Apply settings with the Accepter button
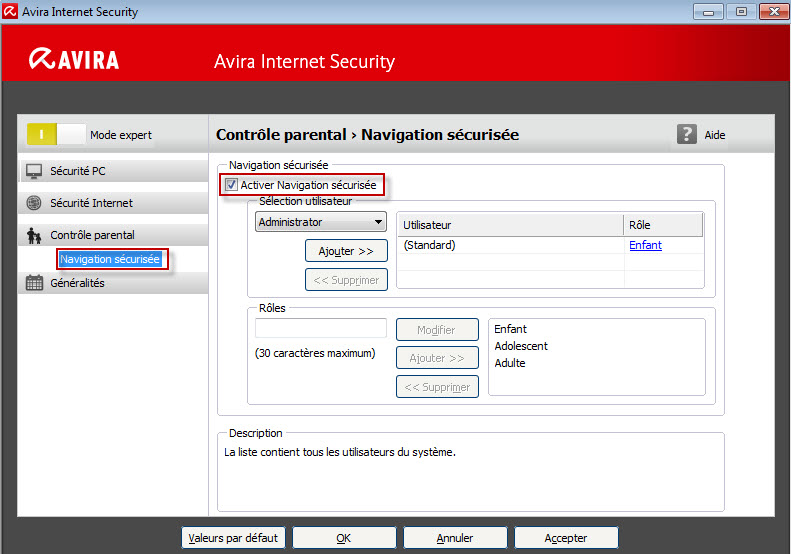Image resolution: width=791 pixels, height=554 pixels. 566,538
